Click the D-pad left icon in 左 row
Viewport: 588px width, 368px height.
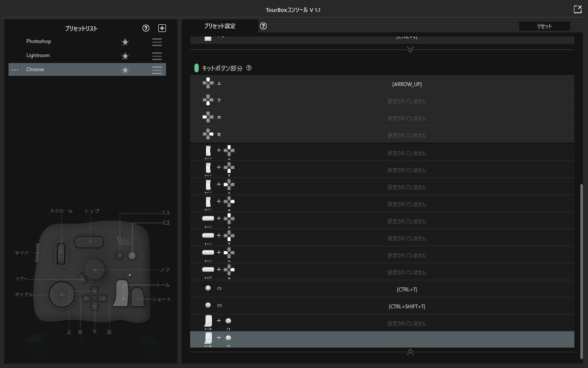(208, 117)
